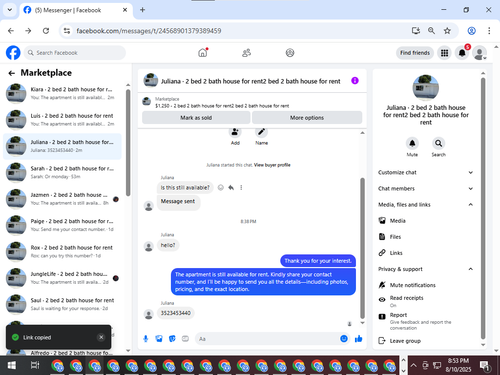The height and width of the screenshot is (375, 500).
Task: Click More options button
Action: (x=307, y=118)
